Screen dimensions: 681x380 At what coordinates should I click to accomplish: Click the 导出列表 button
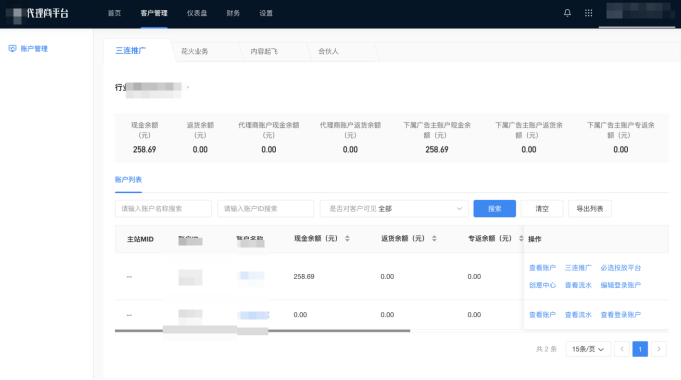590,208
